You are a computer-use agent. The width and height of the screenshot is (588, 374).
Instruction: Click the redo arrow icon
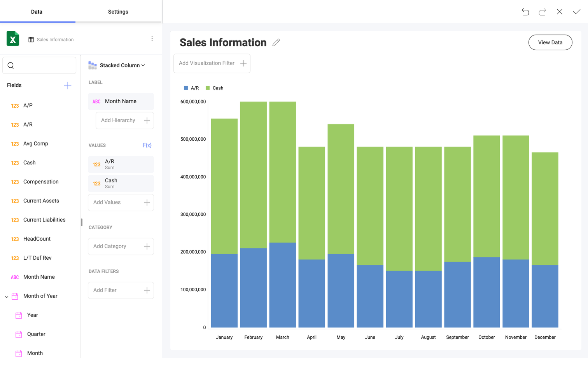(542, 12)
